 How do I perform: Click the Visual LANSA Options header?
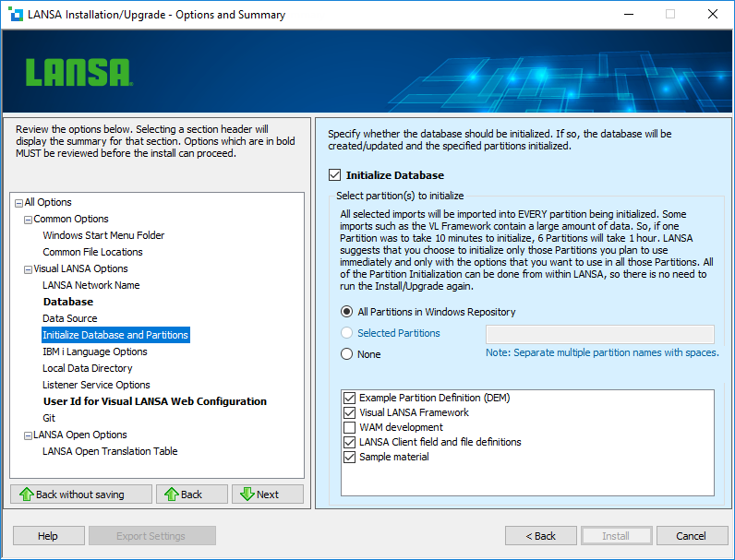[x=80, y=268]
